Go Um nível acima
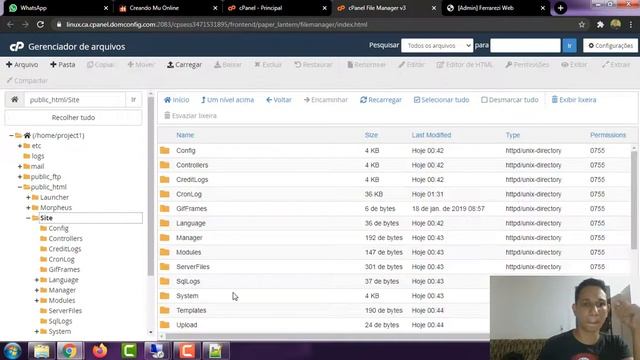The width and height of the screenshot is (640, 360). 227,100
